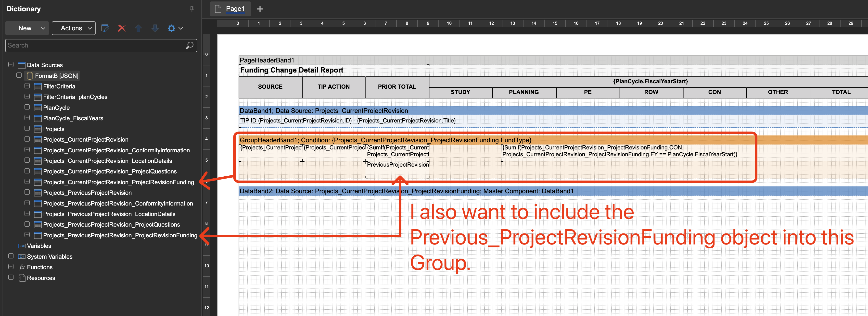This screenshot has width=868, height=316.
Task: Move selected item down arrow
Action: pos(155,28)
